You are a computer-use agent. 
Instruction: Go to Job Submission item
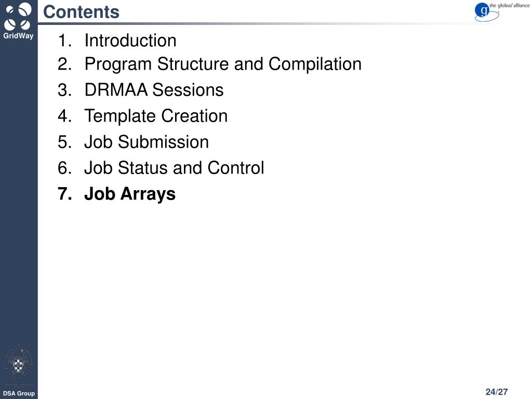click(x=147, y=142)
